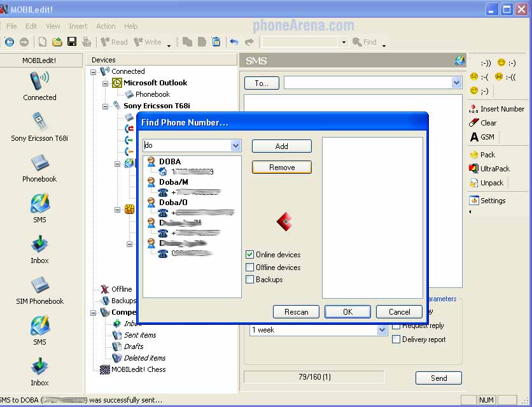Image resolution: width=532 pixels, height=407 pixels.
Task: Enable the Delivery report checkbox
Action: coord(396,339)
